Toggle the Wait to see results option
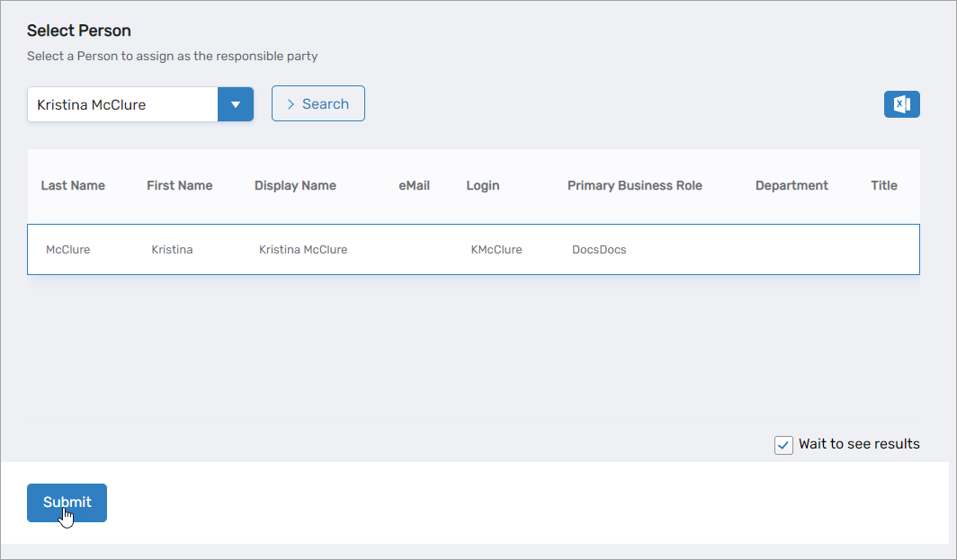957x560 pixels. (783, 444)
